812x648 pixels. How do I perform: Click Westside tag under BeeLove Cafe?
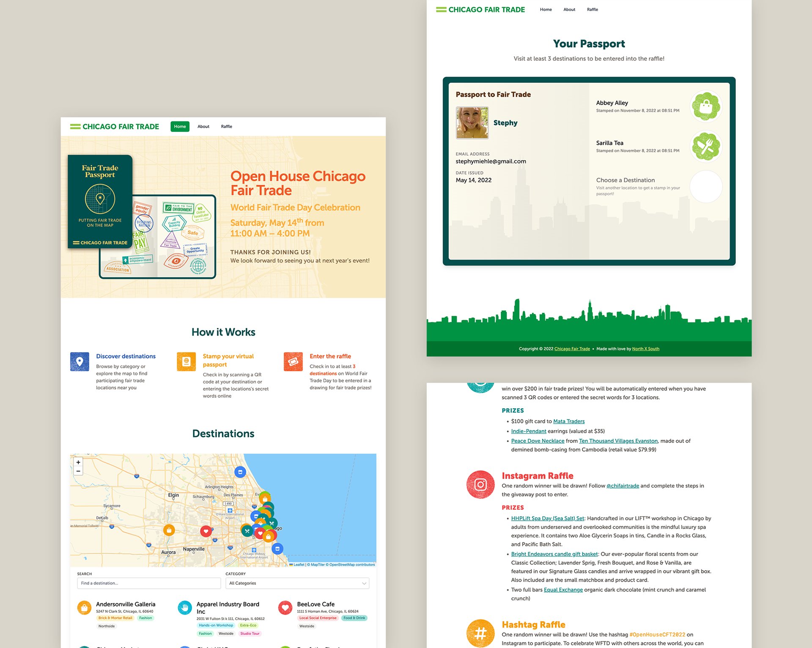click(307, 626)
